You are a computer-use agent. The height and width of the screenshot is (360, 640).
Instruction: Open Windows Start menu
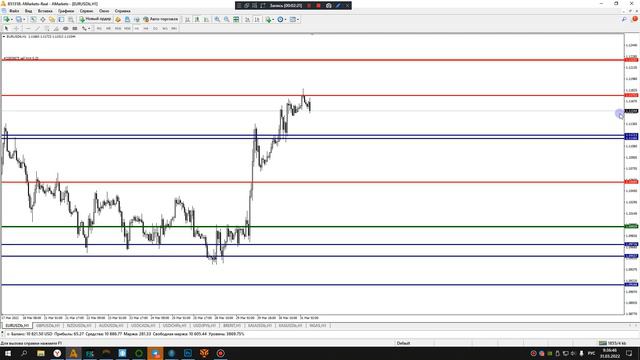point(8,353)
